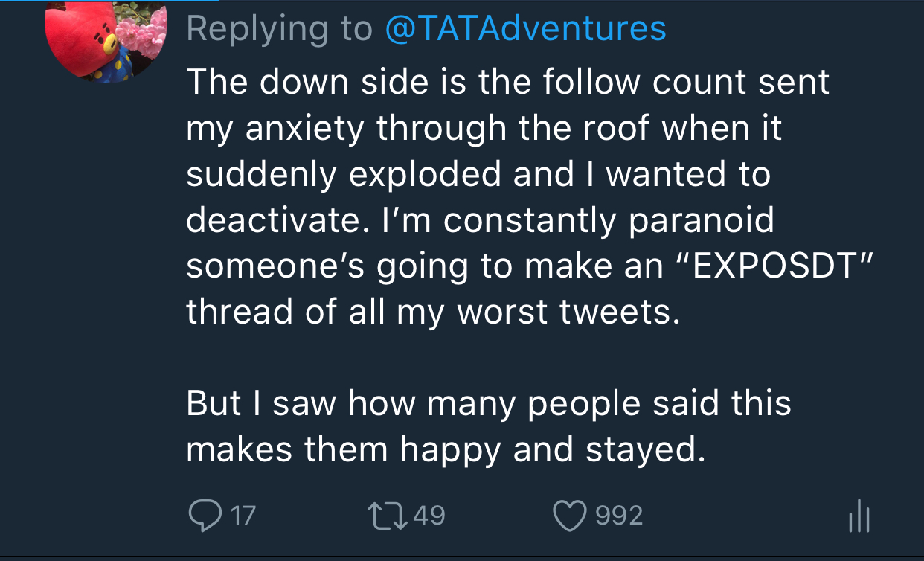Open tweet activity bar chart icon

[x=858, y=516]
